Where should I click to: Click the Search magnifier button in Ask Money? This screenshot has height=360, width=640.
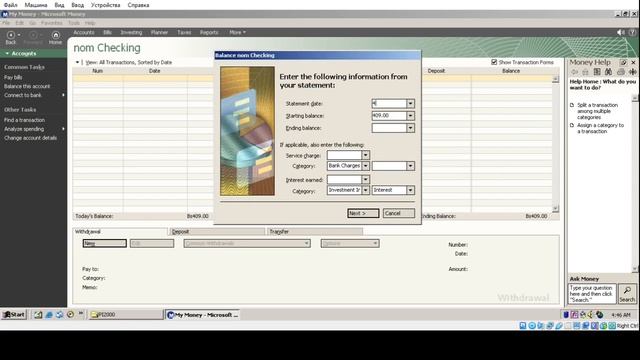point(627,294)
